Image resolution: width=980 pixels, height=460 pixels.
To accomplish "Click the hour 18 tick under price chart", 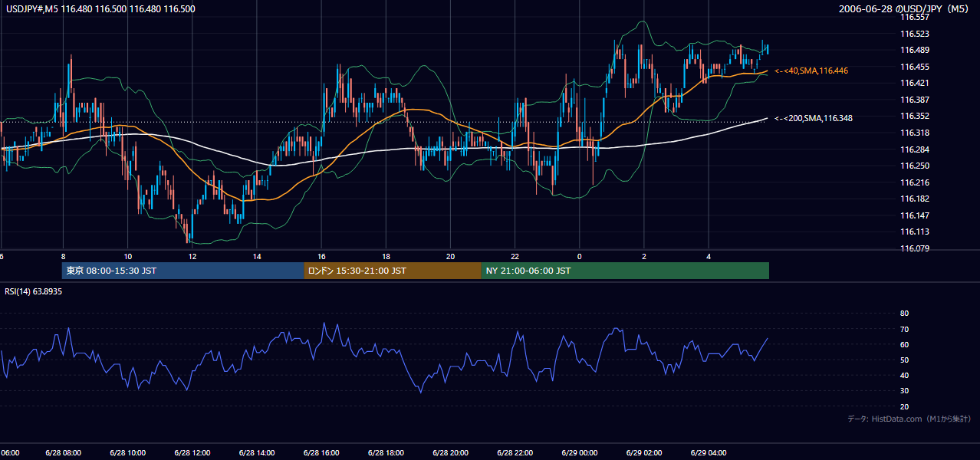I will click(386, 256).
